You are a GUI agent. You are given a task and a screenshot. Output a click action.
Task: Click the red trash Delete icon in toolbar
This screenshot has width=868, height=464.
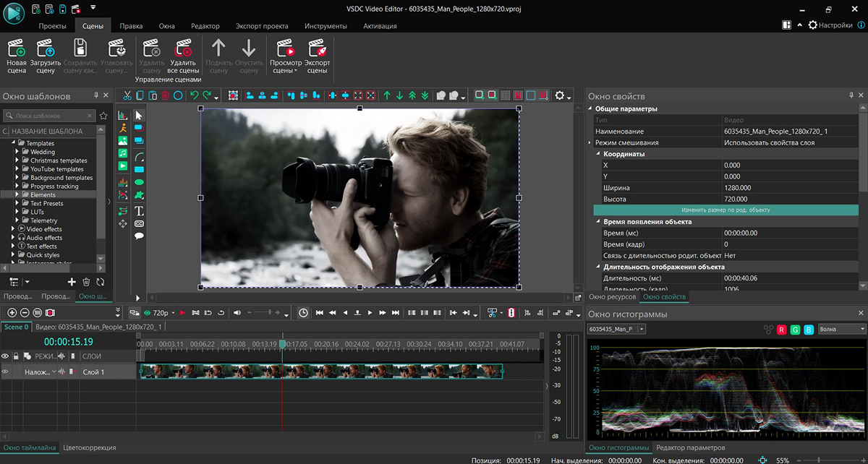165,95
